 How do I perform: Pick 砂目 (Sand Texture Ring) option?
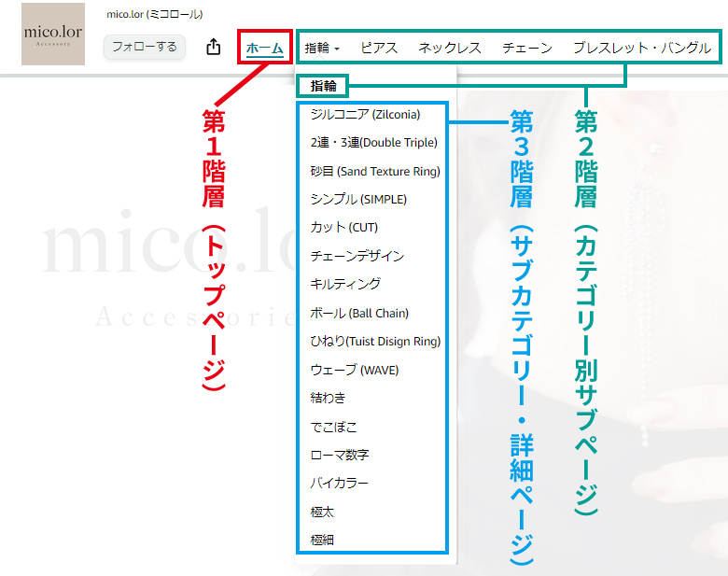[x=375, y=172]
